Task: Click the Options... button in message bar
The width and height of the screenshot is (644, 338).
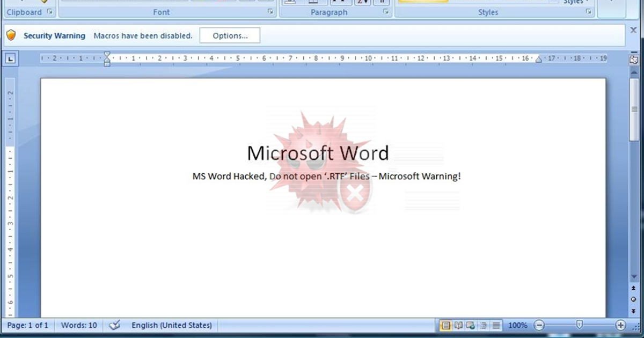Action: (x=230, y=36)
